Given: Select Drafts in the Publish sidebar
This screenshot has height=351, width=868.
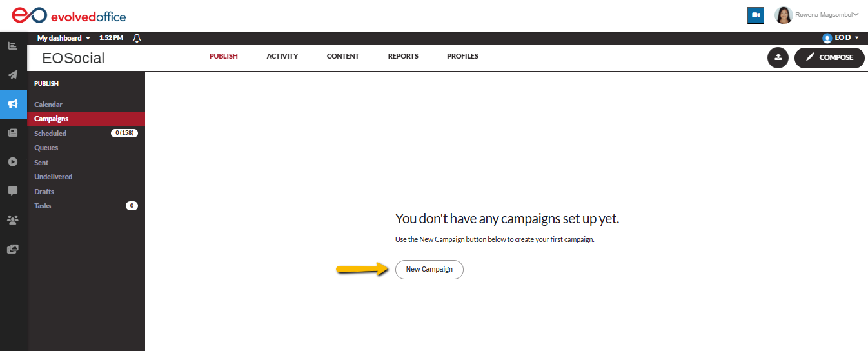Looking at the screenshot, I should click(x=44, y=192).
